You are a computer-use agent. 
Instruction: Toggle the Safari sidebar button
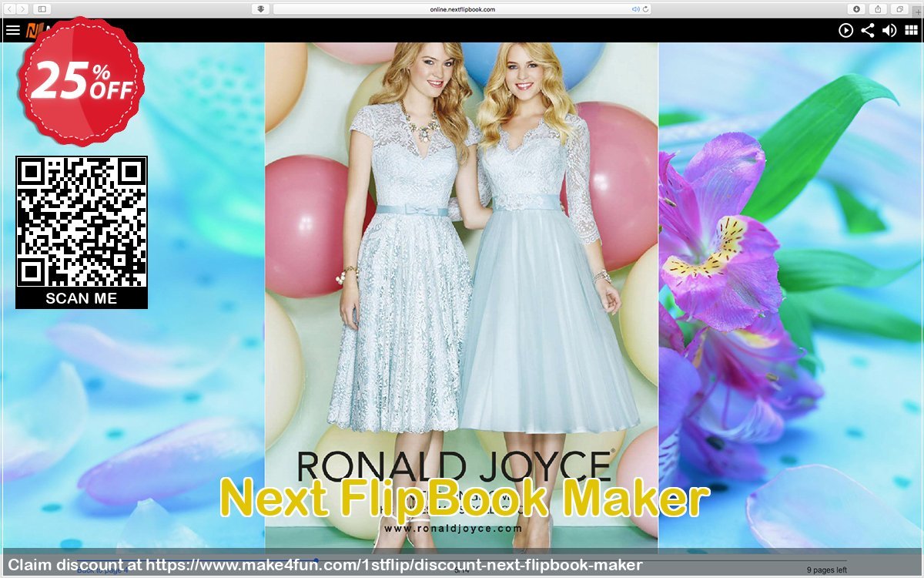point(41,8)
